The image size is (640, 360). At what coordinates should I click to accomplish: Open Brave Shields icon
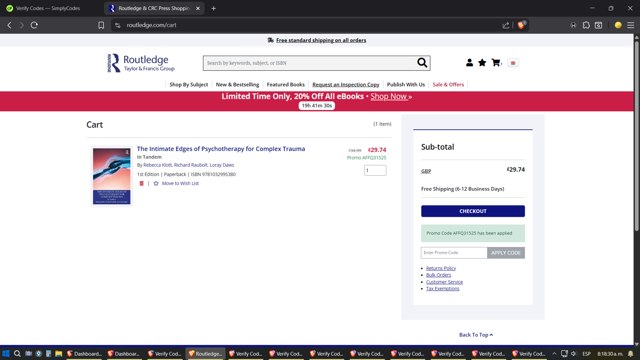click(521, 25)
